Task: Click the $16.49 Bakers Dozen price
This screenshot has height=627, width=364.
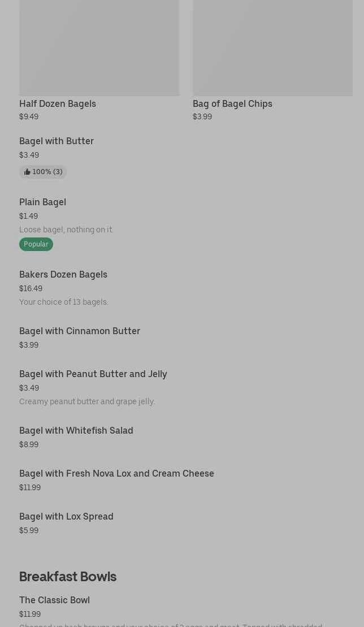Action: (x=31, y=288)
